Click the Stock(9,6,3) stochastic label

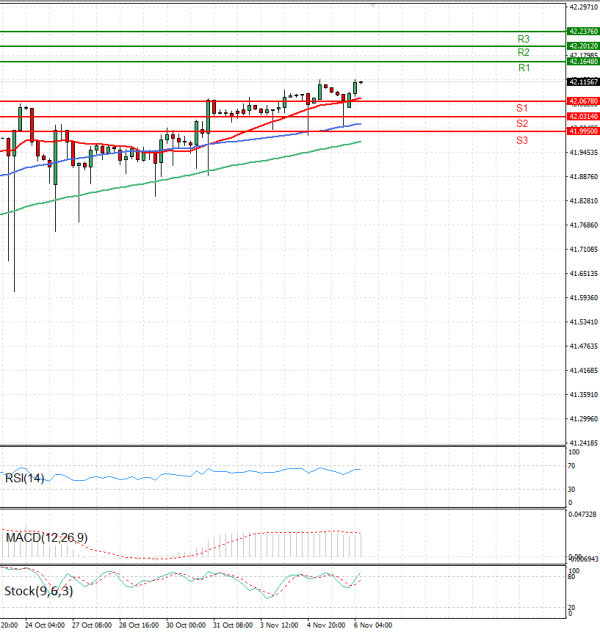point(39,591)
